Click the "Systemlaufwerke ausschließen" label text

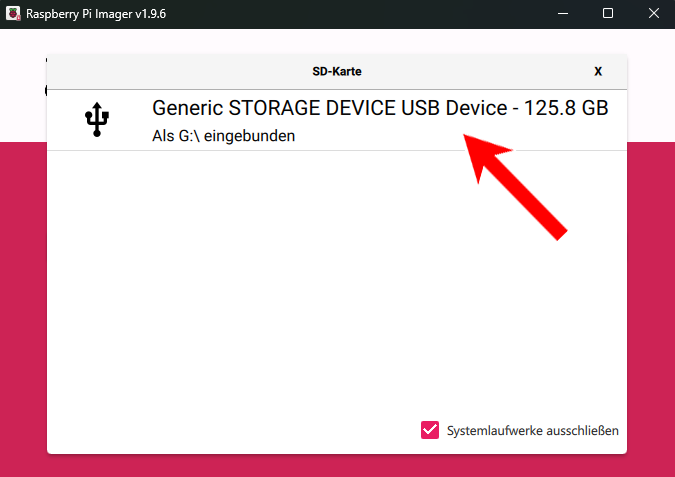(532, 430)
